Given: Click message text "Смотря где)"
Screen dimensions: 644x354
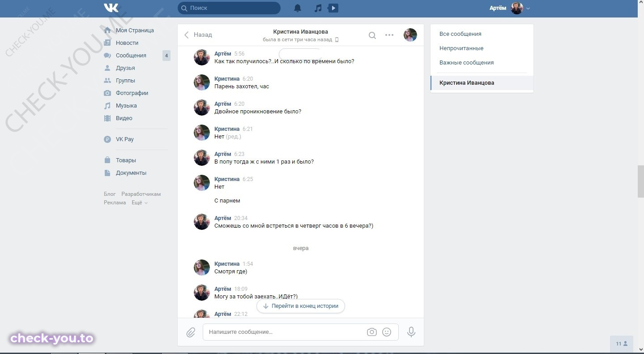Looking at the screenshot, I should pos(231,272).
